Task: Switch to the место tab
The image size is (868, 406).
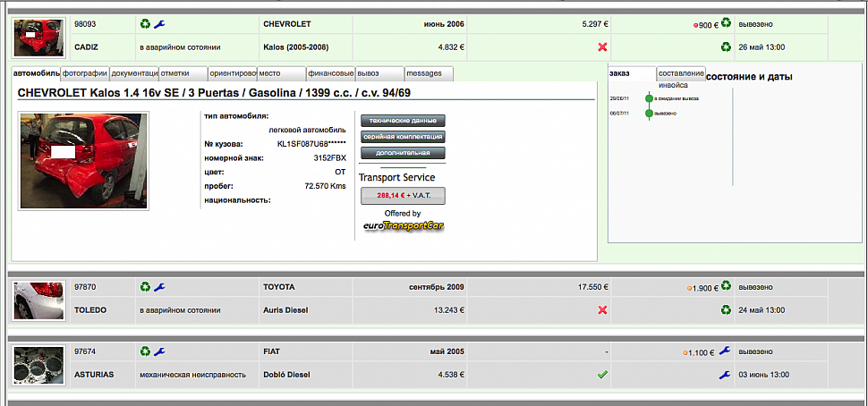Action: [x=282, y=73]
